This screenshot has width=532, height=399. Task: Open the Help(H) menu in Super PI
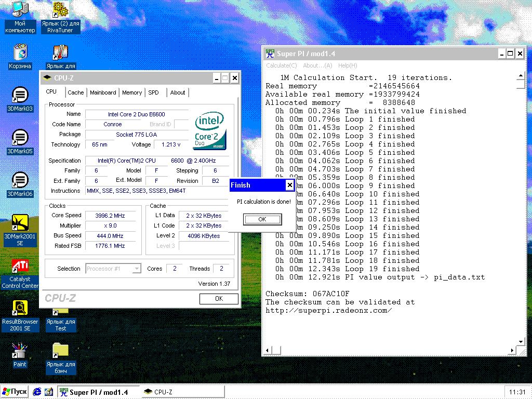pyautogui.click(x=348, y=65)
